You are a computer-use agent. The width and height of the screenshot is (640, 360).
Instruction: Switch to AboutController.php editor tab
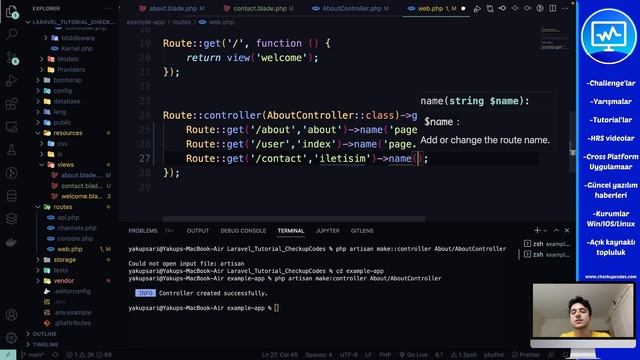(x=351, y=8)
